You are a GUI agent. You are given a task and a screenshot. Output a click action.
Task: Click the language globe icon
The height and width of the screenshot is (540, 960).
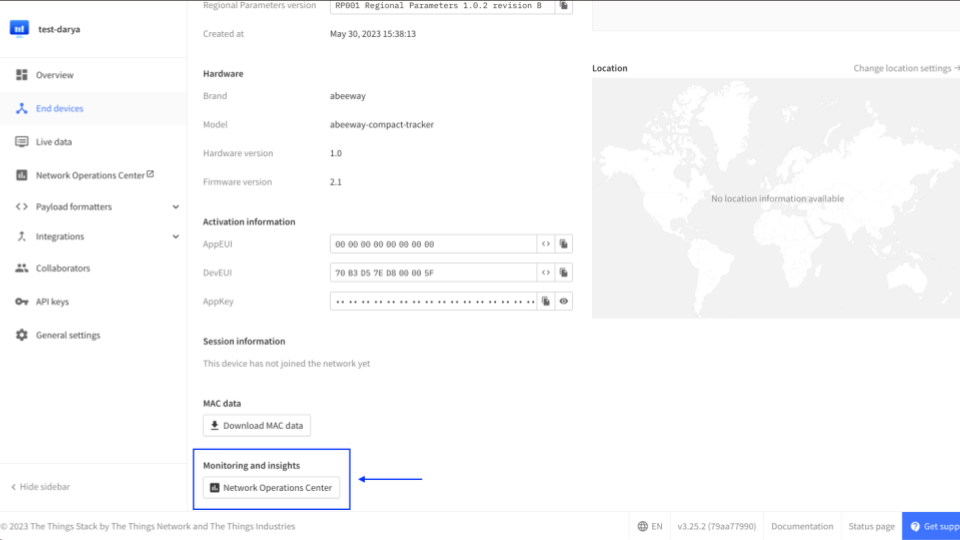click(643, 526)
